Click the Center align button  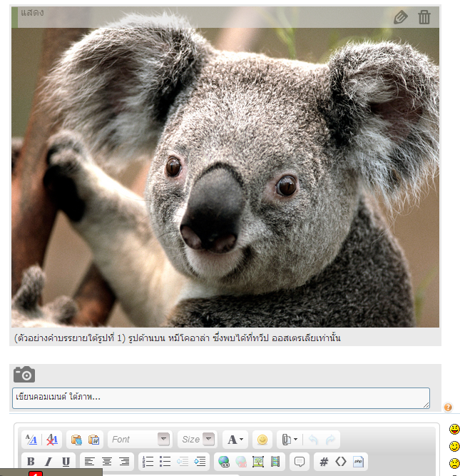point(107,462)
